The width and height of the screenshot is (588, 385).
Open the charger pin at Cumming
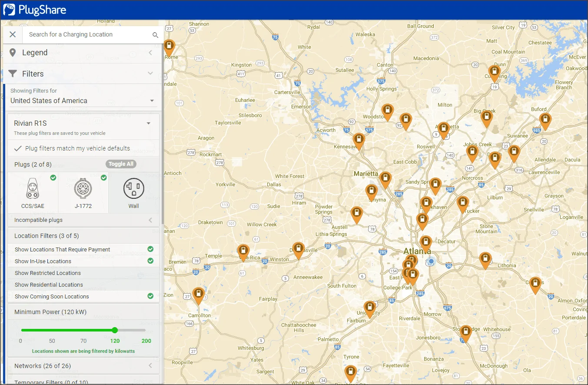[x=494, y=73]
